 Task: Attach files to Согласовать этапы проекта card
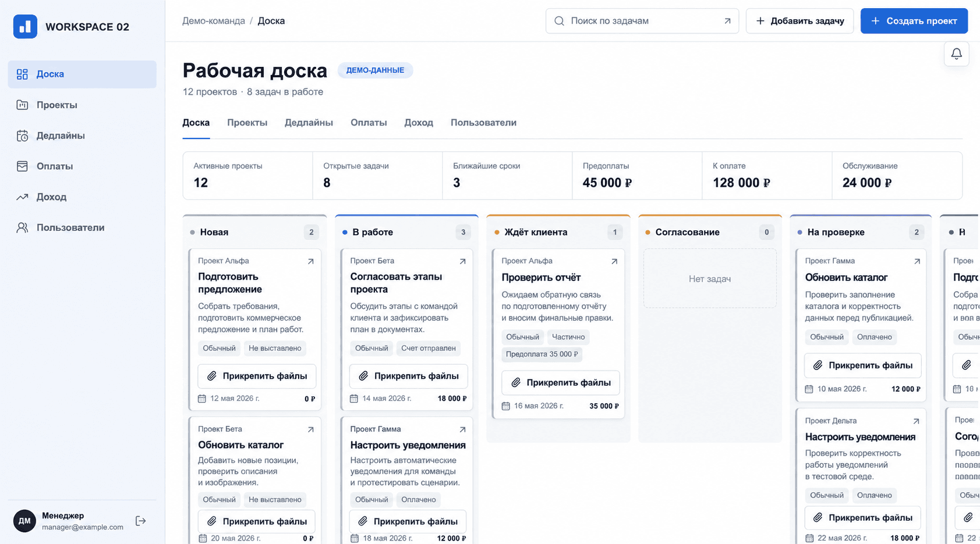[408, 376]
